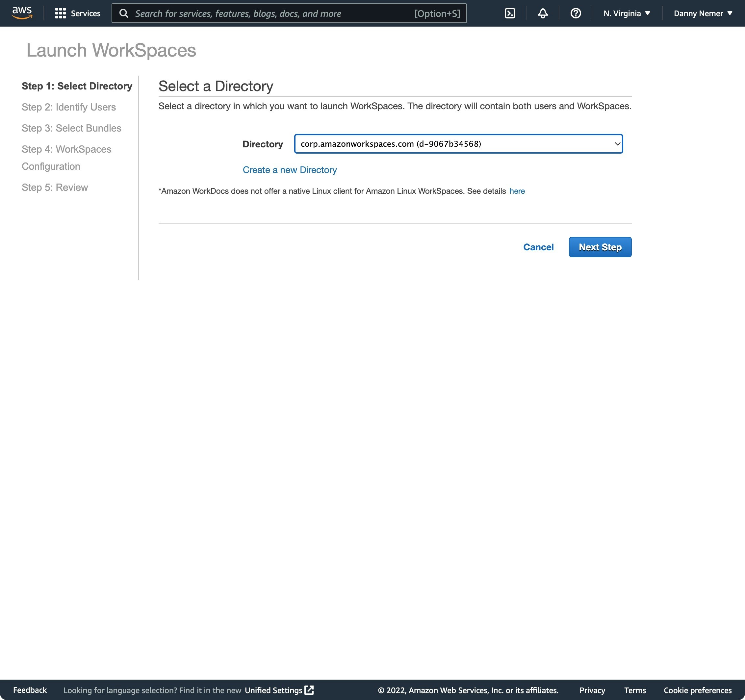Open the CloudShell terminal icon

510,13
